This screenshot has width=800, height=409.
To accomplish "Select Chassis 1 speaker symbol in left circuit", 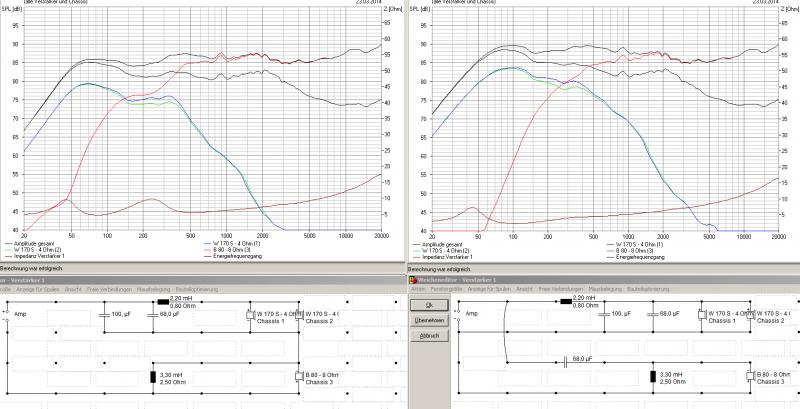I will click(250, 315).
